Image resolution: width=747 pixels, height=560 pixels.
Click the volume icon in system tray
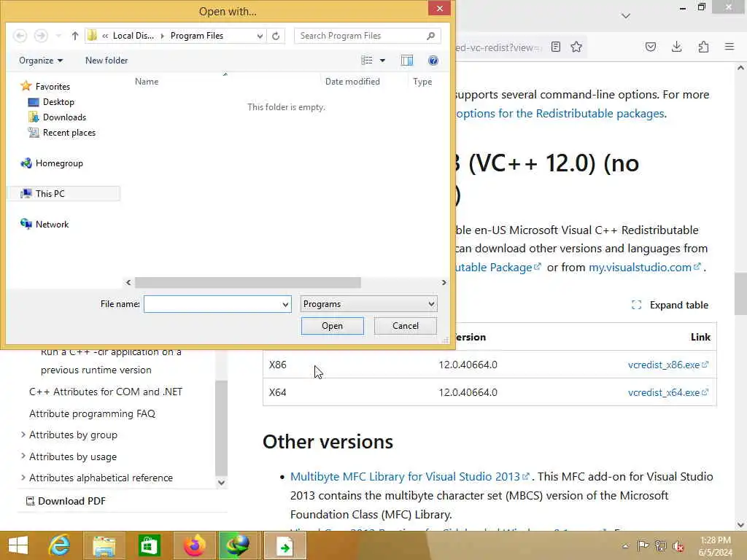[x=678, y=545]
